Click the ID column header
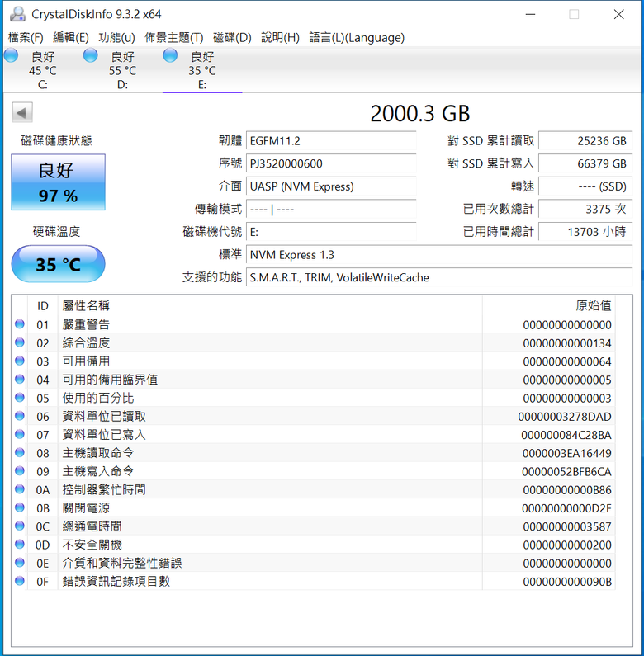Viewport: 644px width, 656px height. [x=43, y=305]
